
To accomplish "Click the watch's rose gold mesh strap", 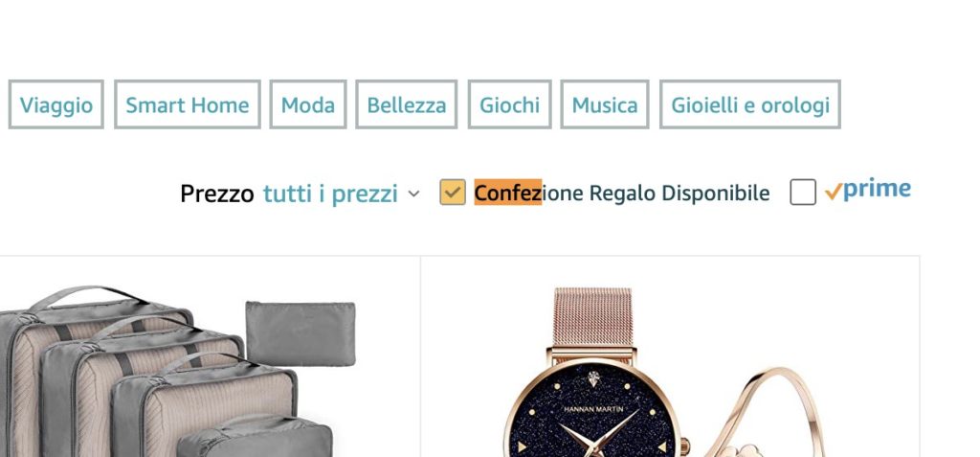I will click(592, 317).
